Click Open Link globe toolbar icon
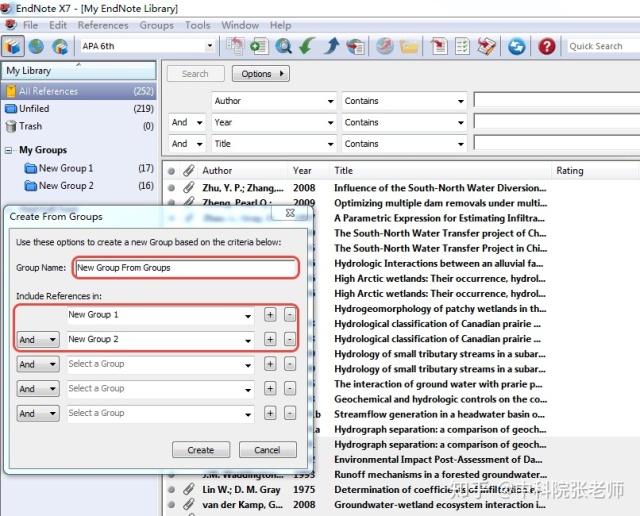The width and height of the screenshot is (640, 516). tap(385, 46)
